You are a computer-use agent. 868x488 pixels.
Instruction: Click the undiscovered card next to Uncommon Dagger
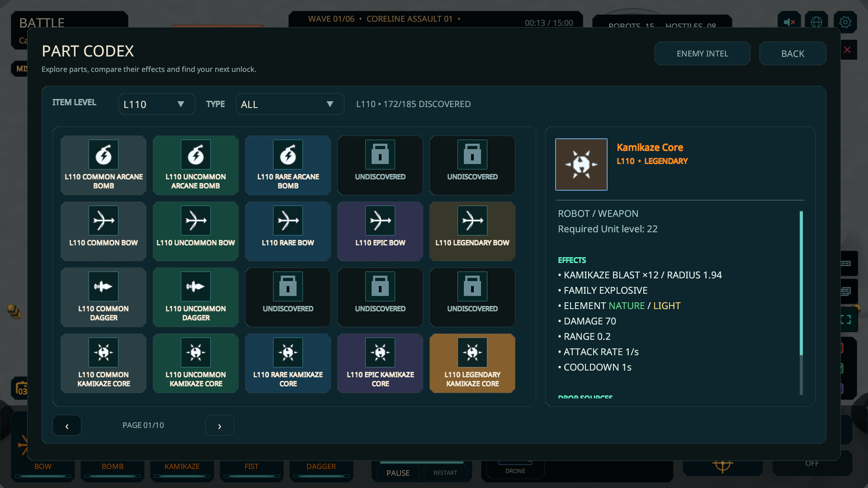288,297
